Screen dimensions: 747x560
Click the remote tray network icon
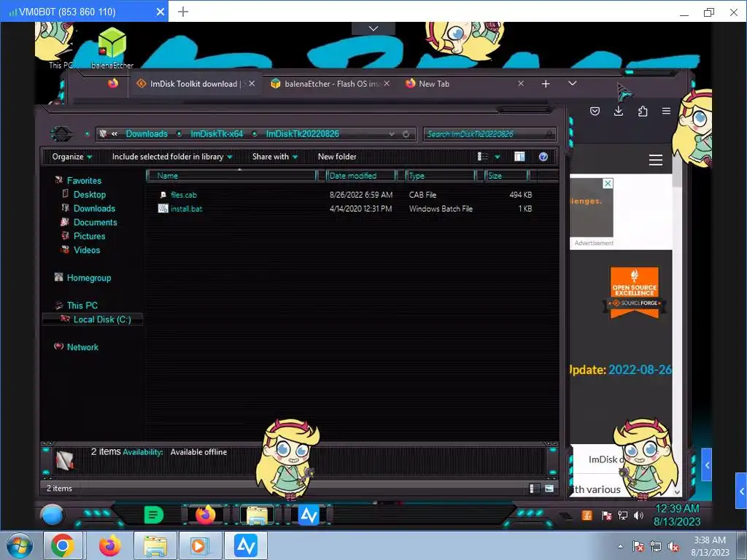click(x=623, y=516)
